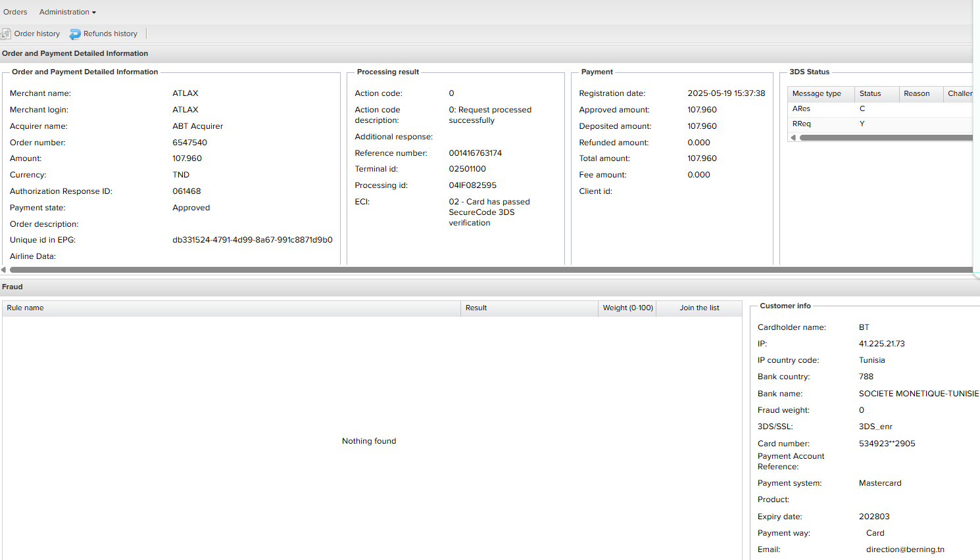The height and width of the screenshot is (560, 980).
Task: Click the Order history document icon
Action: pos(6,34)
